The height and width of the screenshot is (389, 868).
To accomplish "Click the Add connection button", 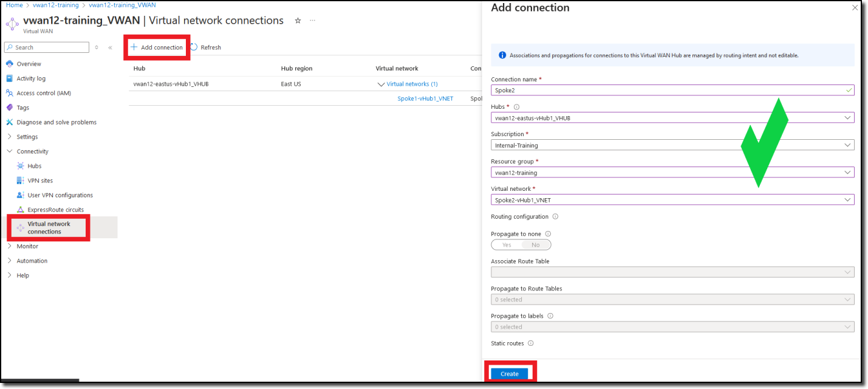I will coord(157,47).
